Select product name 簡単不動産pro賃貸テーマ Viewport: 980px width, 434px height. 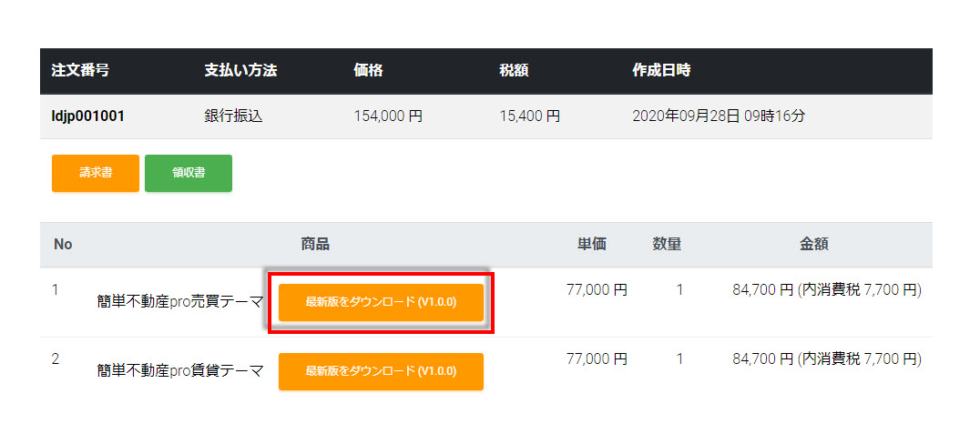(x=180, y=371)
